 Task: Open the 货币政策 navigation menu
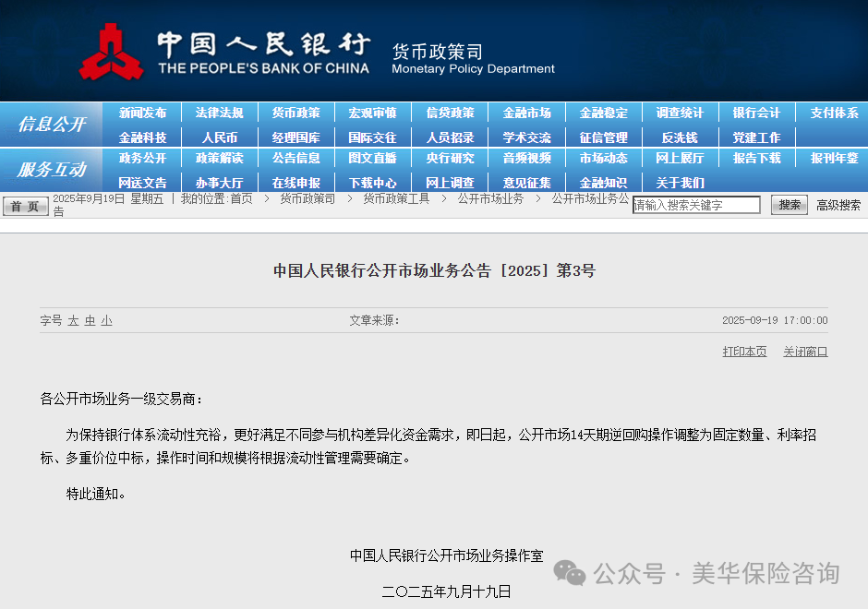295,113
